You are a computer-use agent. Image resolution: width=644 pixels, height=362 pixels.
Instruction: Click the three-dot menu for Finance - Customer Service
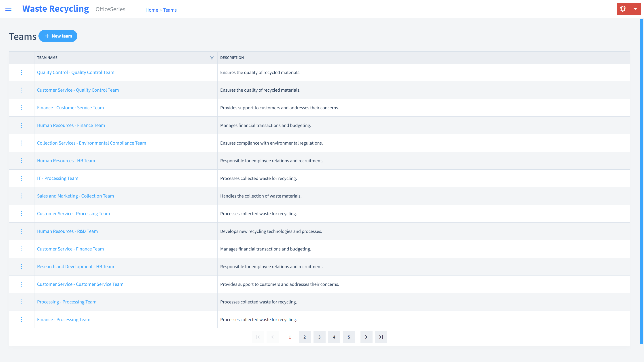(x=22, y=107)
